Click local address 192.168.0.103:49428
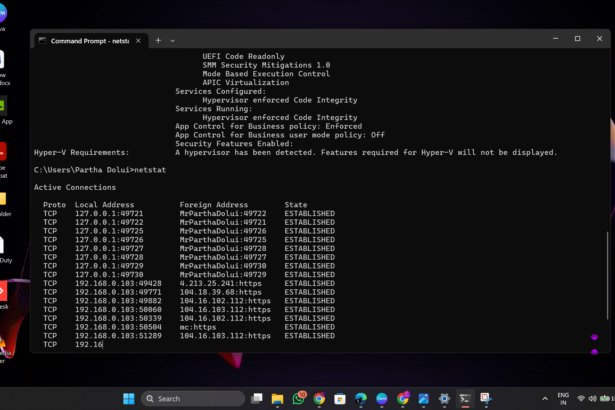 point(118,283)
